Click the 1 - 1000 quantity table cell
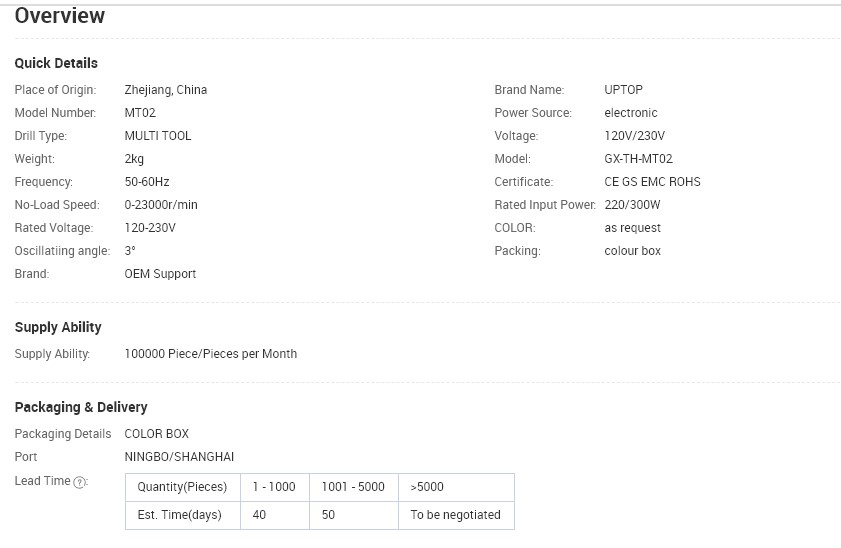Screen dimensions: 841x548 (x=274, y=487)
